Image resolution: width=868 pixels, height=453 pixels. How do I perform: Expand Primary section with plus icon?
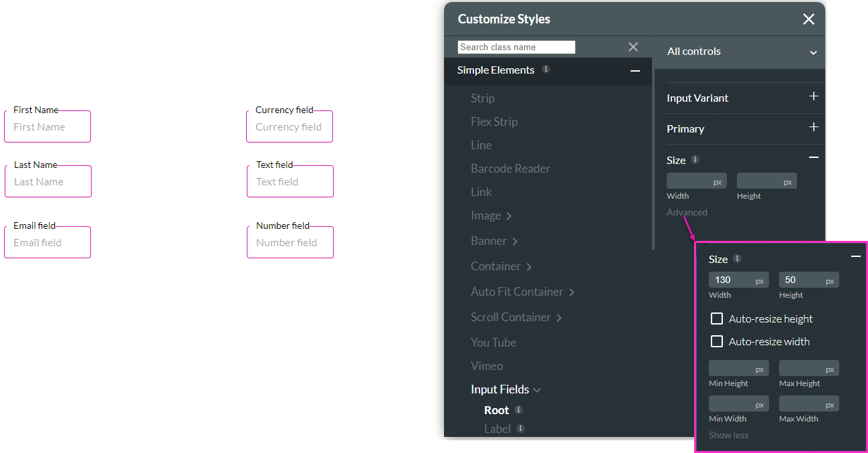pos(813,127)
